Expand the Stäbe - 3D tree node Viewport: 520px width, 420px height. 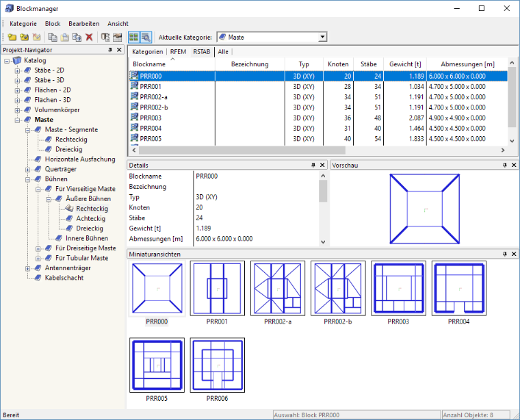coord(17,81)
